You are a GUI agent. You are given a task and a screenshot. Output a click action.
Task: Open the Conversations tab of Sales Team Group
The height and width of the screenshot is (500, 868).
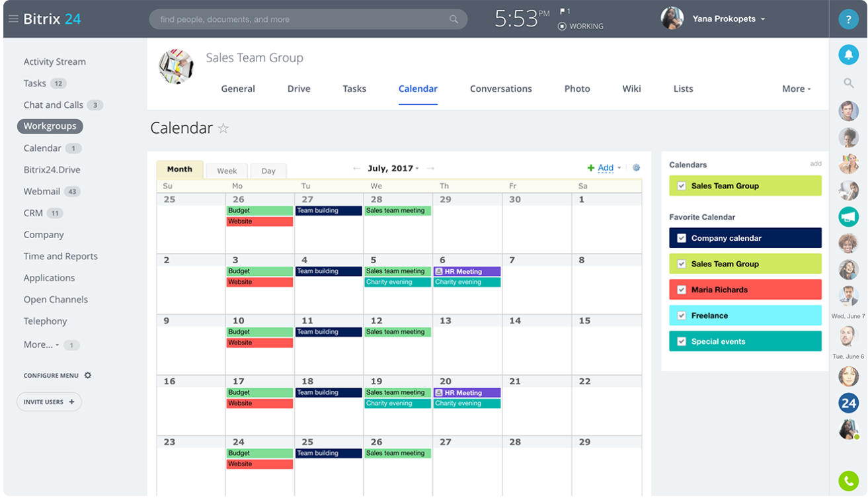[x=500, y=89]
